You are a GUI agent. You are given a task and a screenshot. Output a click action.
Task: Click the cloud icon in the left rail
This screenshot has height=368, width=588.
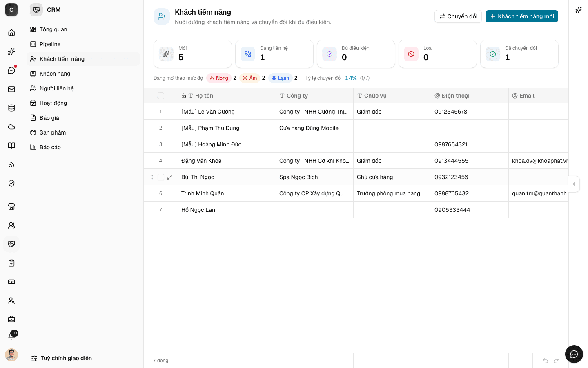pos(11,127)
